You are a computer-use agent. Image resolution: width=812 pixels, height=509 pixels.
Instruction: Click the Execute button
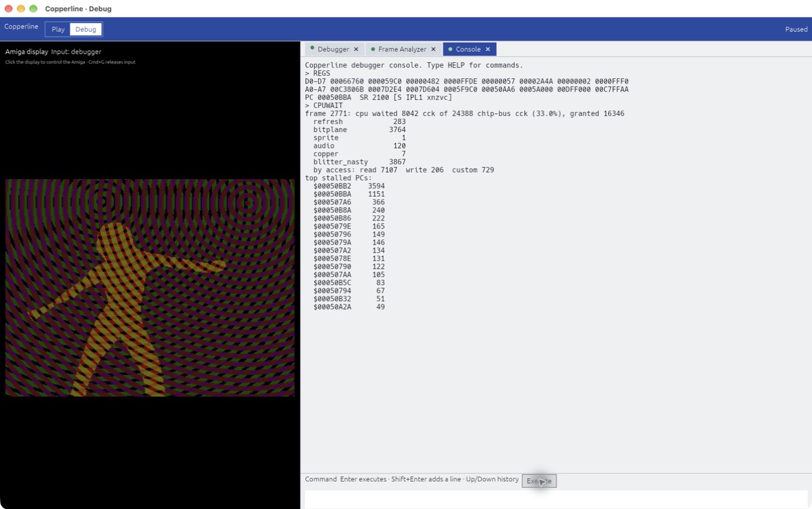click(539, 481)
